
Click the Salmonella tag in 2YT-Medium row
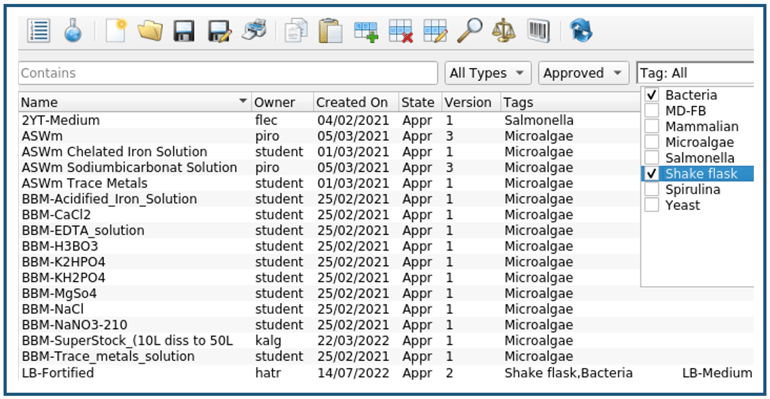(x=539, y=120)
